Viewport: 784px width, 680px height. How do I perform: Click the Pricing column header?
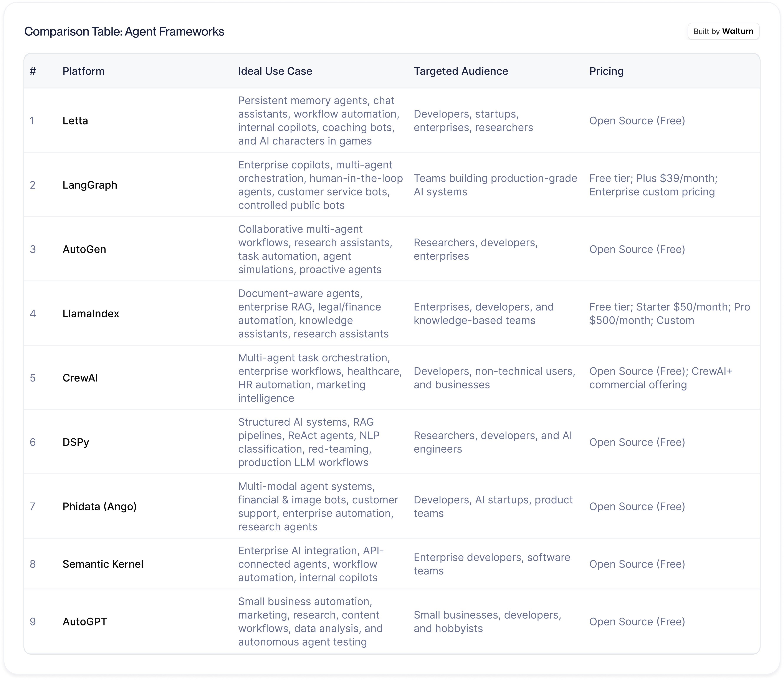(606, 71)
